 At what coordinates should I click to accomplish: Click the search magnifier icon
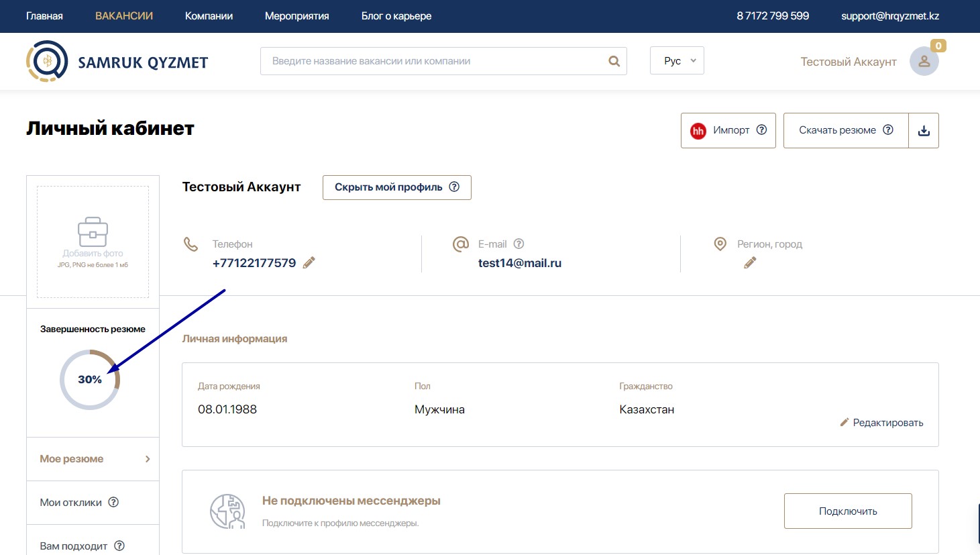[x=614, y=61]
